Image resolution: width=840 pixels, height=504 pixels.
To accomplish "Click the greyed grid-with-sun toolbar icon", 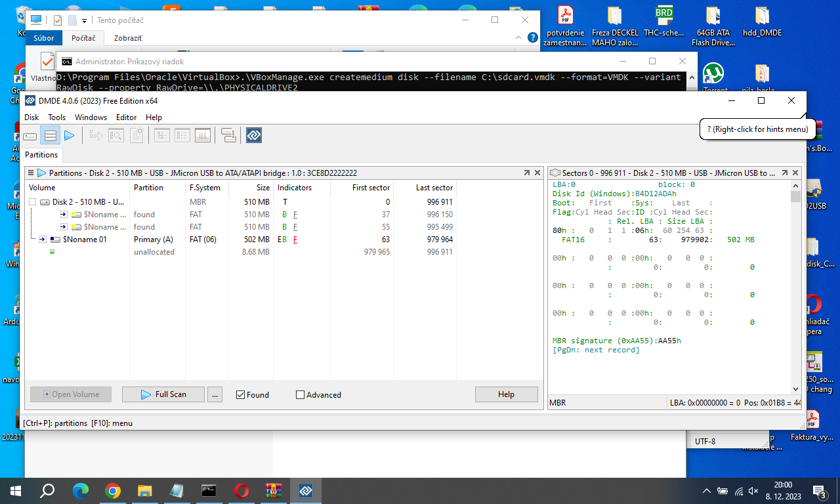I will pos(137,136).
